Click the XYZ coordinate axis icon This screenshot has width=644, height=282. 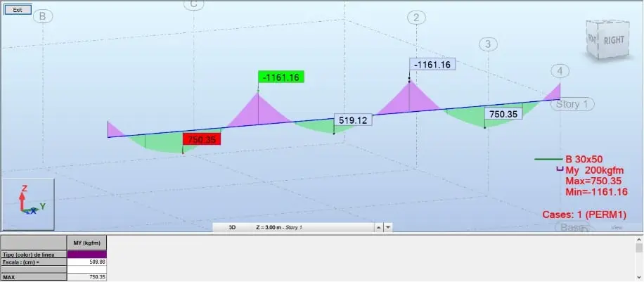(28, 203)
